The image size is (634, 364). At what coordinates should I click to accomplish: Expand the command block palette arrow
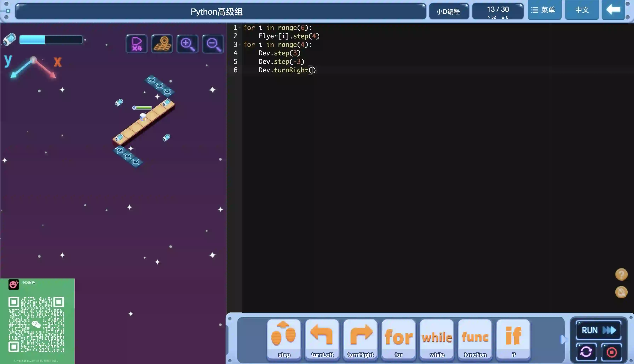pyautogui.click(x=563, y=339)
